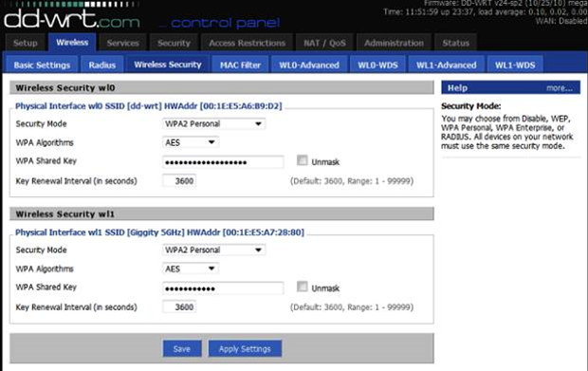
Task: Open the Services tab
Action: tap(122, 43)
